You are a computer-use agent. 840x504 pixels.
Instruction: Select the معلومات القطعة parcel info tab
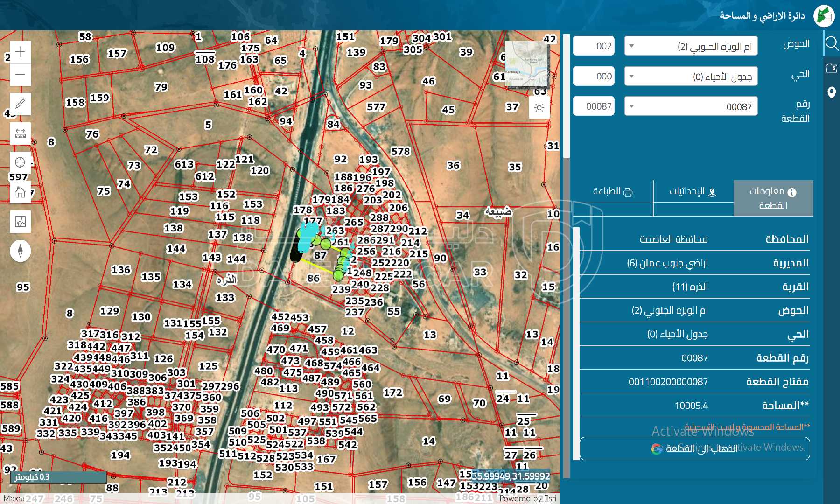[773, 198]
